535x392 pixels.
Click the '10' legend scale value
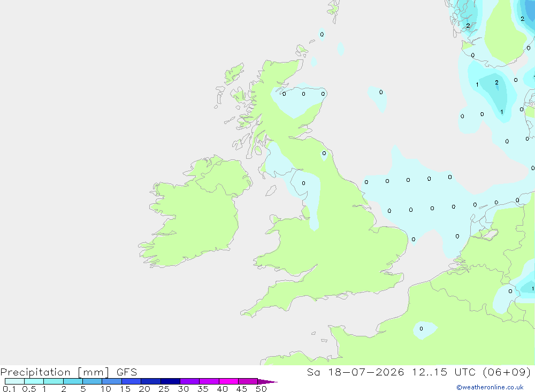(106, 389)
